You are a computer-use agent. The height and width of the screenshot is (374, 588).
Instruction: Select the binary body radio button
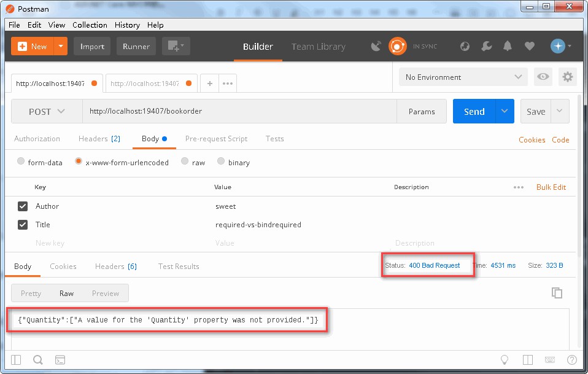pos(221,162)
